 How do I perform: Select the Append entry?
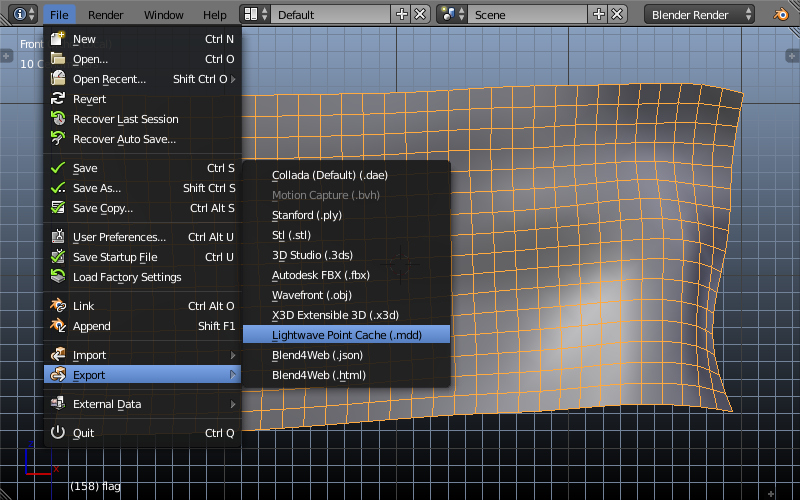coord(142,326)
